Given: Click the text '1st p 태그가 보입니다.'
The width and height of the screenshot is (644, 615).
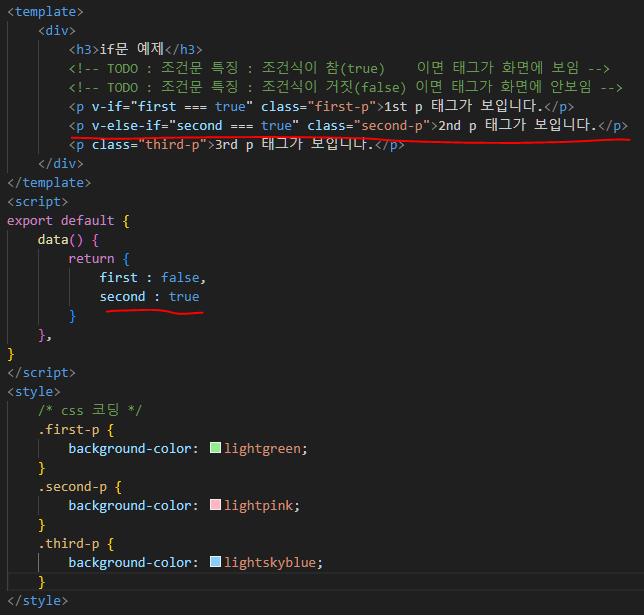Looking at the screenshot, I should coord(464,106).
